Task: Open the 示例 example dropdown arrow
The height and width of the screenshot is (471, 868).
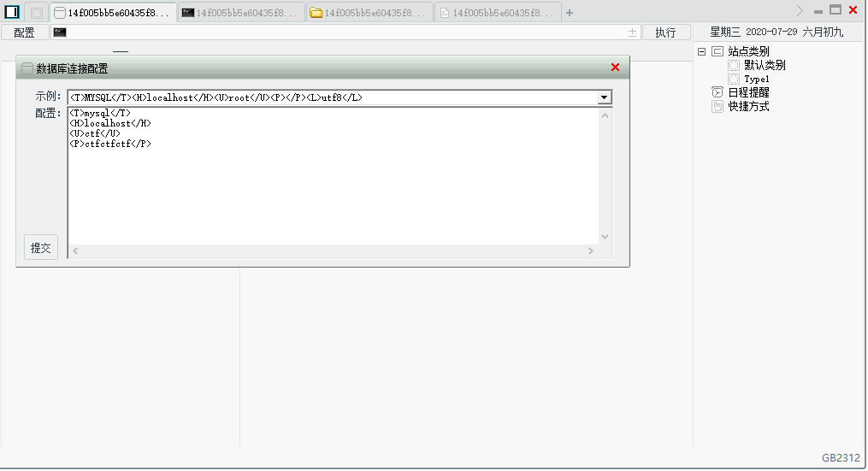Action: tap(604, 97)
